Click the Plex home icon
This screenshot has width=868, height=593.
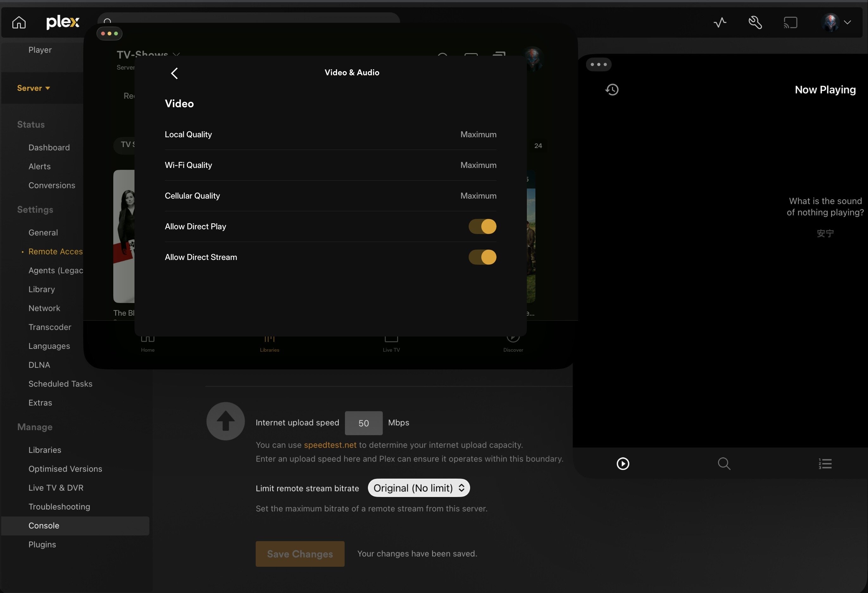coord(19,22)
